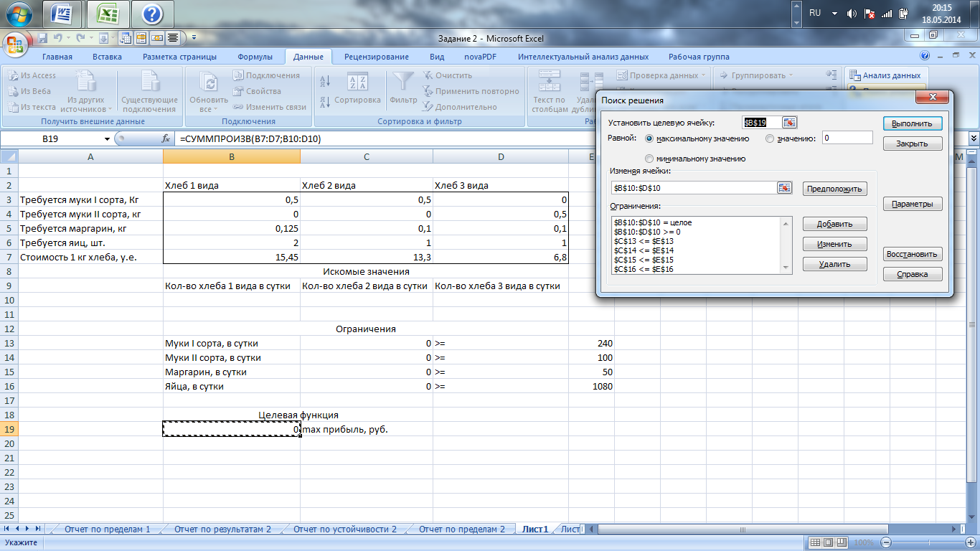
Task: Switch to the Вставка ribbon tab
Action: coord(107,57)
